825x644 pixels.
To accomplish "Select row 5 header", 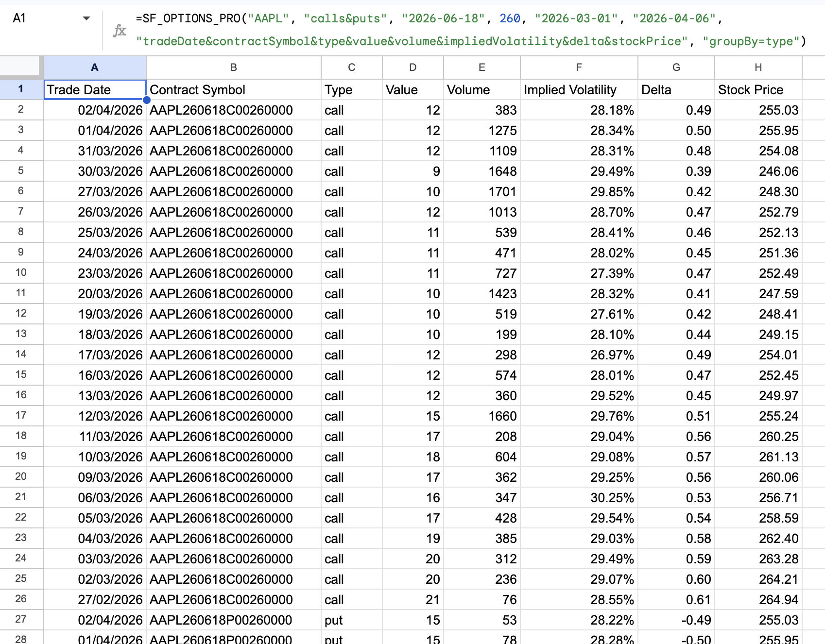I will [x=21, y=170].
